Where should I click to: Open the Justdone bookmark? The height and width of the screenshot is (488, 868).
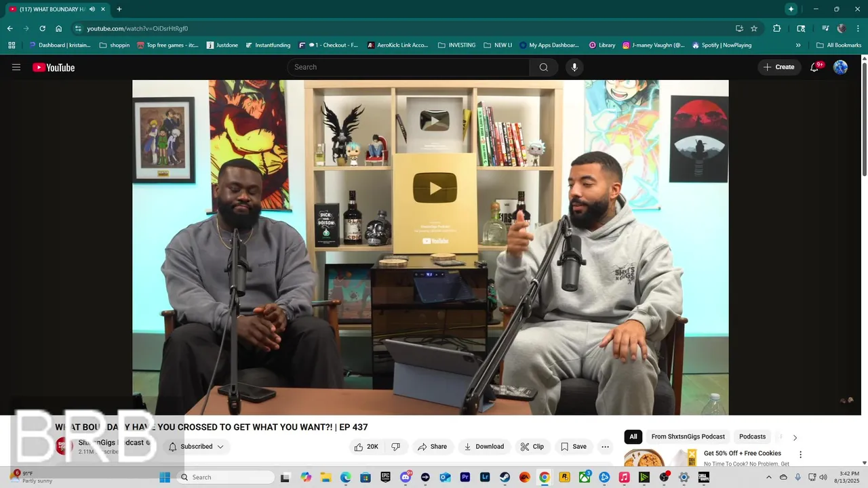222,45
